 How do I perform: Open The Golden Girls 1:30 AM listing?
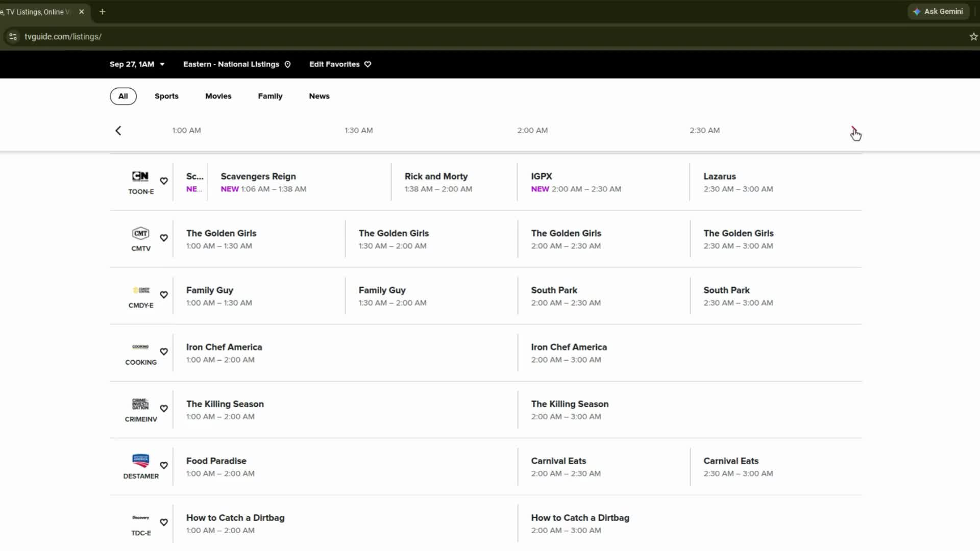click(x=431, y=239)
